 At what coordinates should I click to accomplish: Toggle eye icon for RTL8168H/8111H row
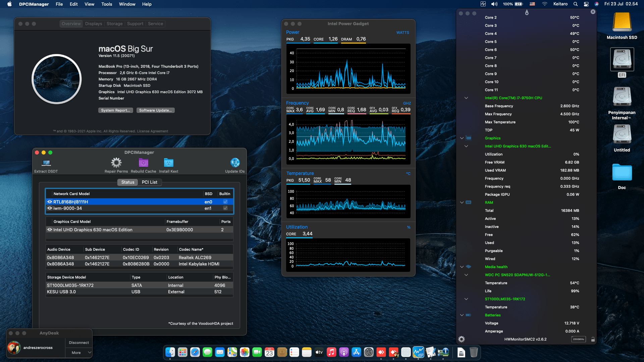[50, 202]
